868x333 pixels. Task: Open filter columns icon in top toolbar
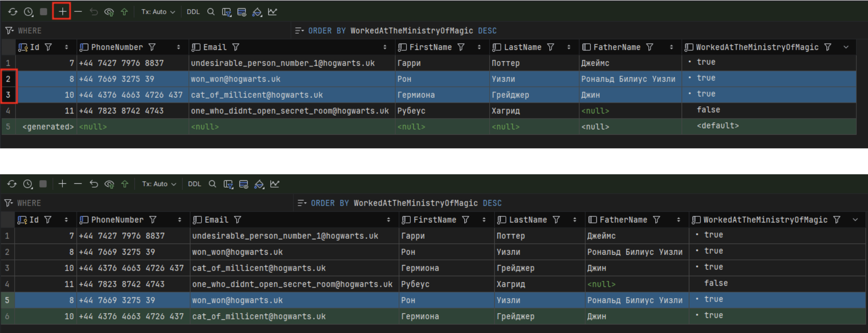click(226, 12)
